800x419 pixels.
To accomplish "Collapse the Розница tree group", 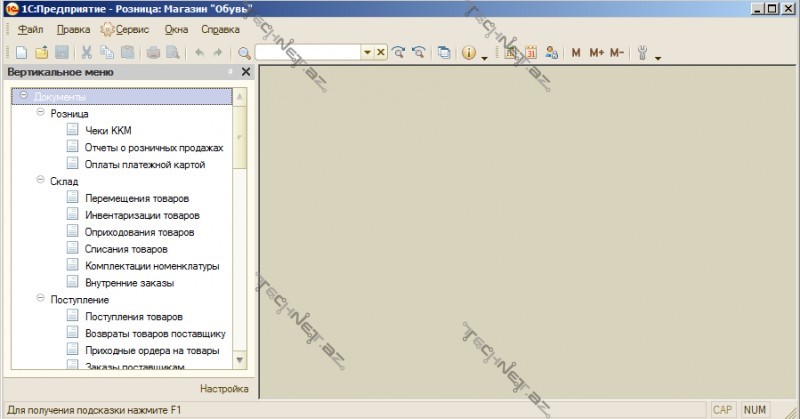I will 39,114.
